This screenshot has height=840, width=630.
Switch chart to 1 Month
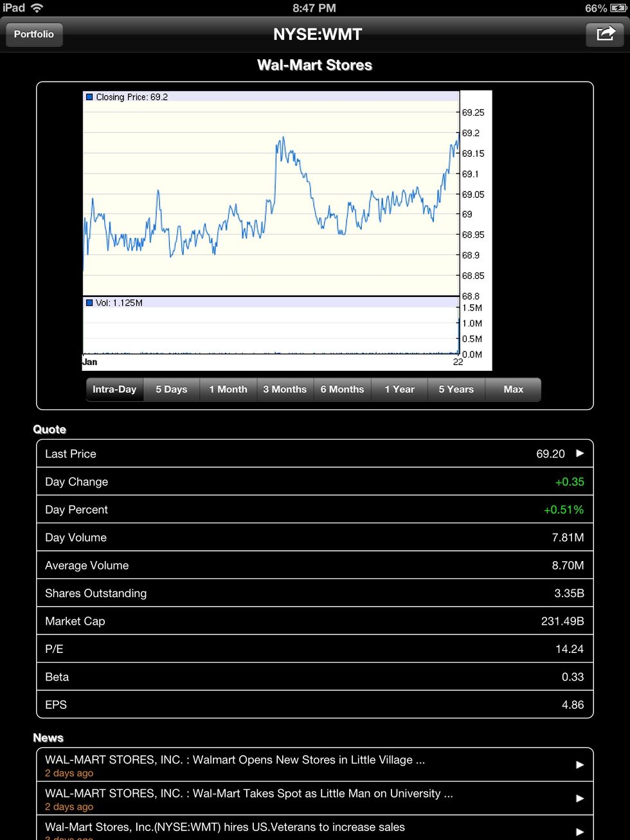[228, 389]
